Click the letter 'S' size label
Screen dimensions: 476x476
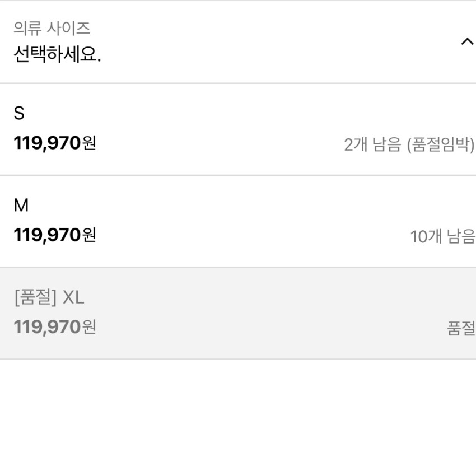[19, 114]
